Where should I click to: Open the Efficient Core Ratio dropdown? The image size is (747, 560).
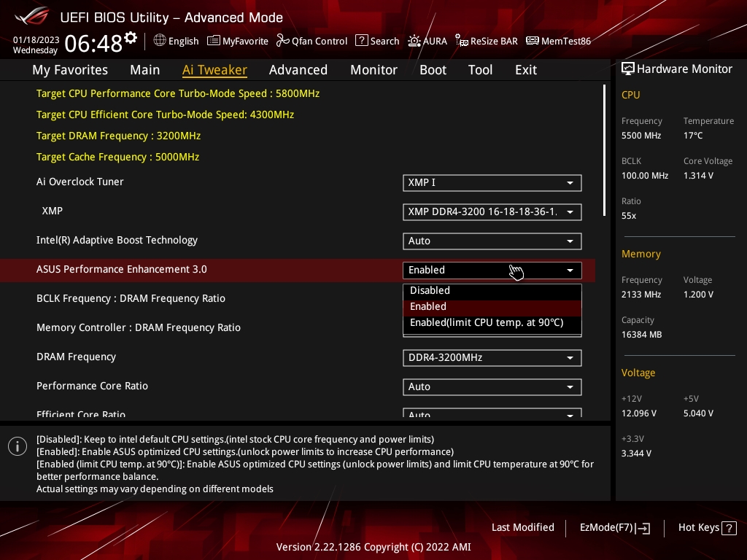pos(492,413)
